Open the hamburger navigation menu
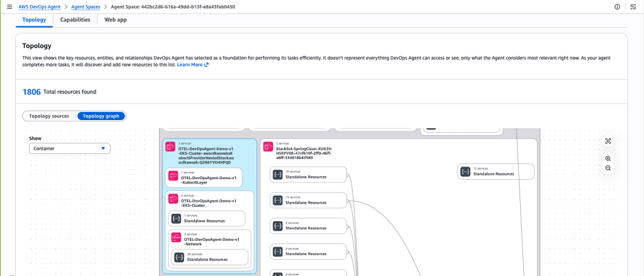 tap(8, 7)
